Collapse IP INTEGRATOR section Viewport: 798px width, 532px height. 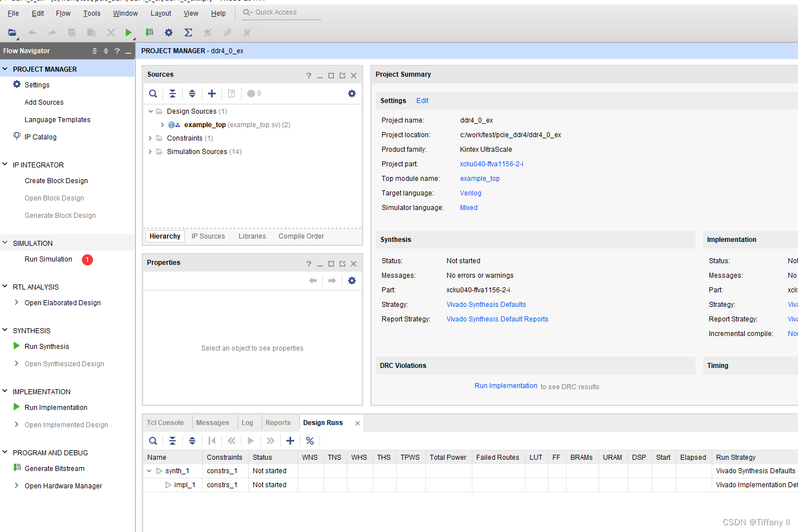pos(5,165)
